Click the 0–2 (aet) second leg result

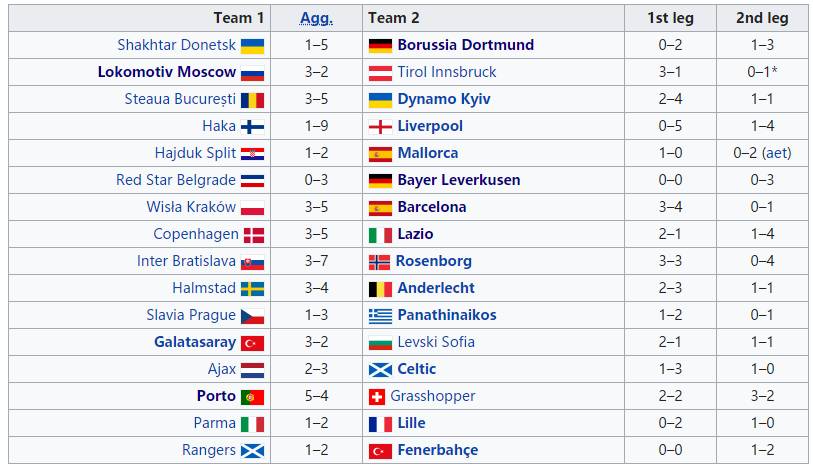click(761, 153)
